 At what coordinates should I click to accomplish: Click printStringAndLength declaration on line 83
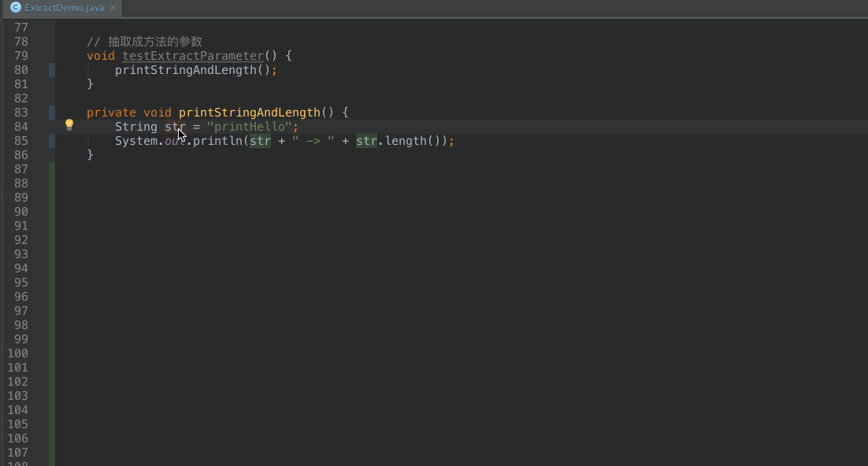pos(250,113)
